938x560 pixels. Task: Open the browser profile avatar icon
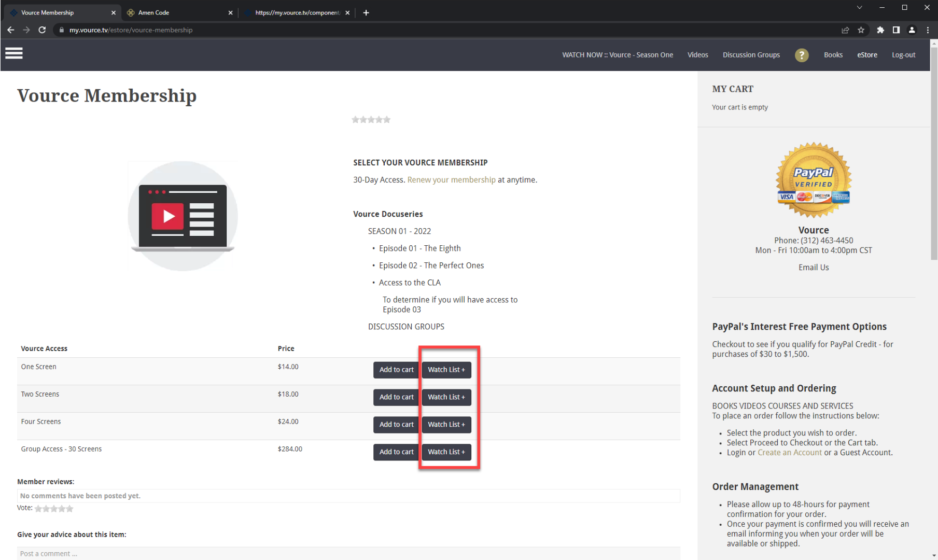pos(912,30)
